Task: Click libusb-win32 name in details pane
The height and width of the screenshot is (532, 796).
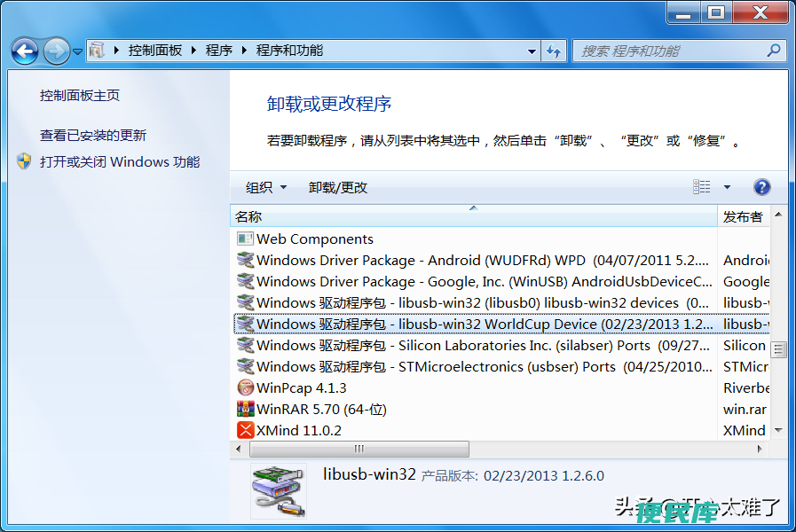Action: 369,474
